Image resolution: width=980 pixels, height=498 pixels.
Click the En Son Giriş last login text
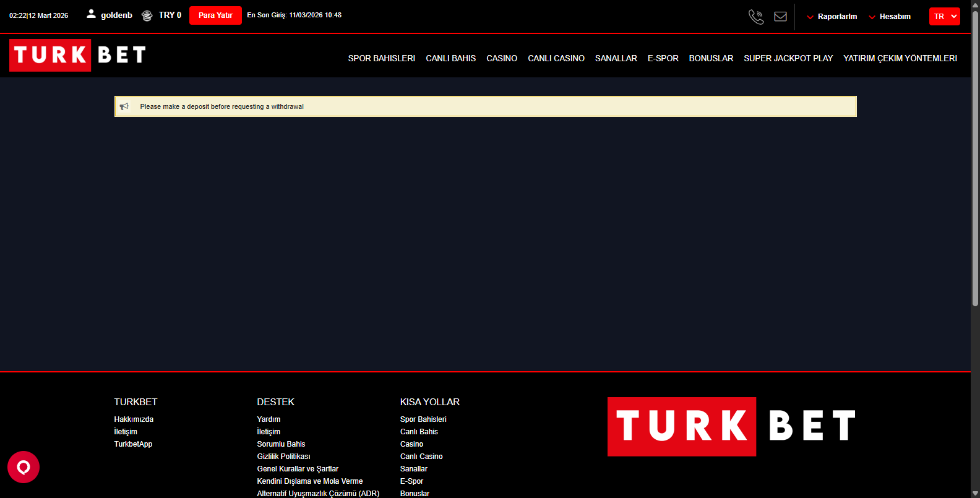(x=294, y=15)
